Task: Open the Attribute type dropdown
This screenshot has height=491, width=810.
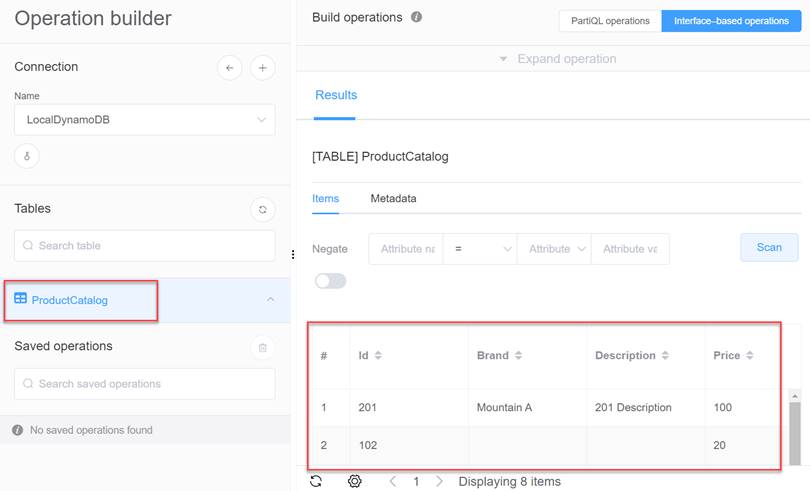Action: [554, 249]
